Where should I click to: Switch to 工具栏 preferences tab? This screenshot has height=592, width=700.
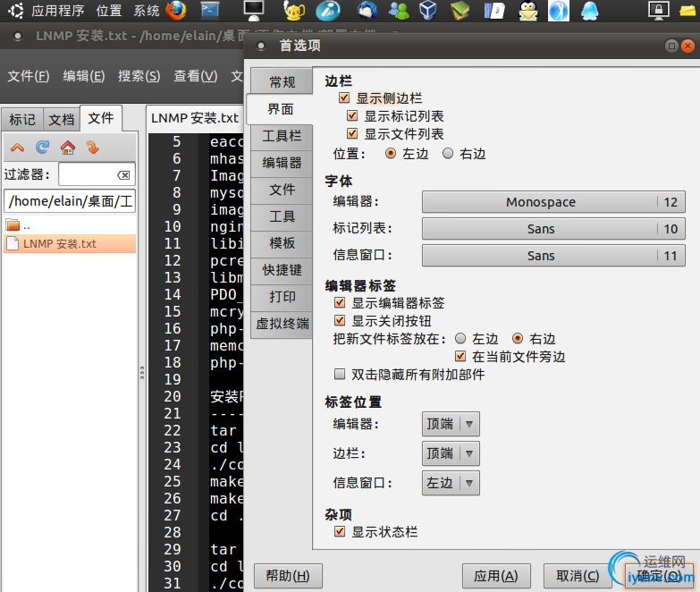tap(282, 136)
